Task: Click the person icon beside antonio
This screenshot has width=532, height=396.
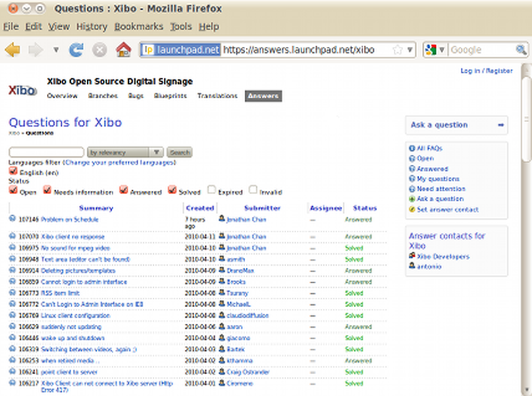Action: coord(412,266)
